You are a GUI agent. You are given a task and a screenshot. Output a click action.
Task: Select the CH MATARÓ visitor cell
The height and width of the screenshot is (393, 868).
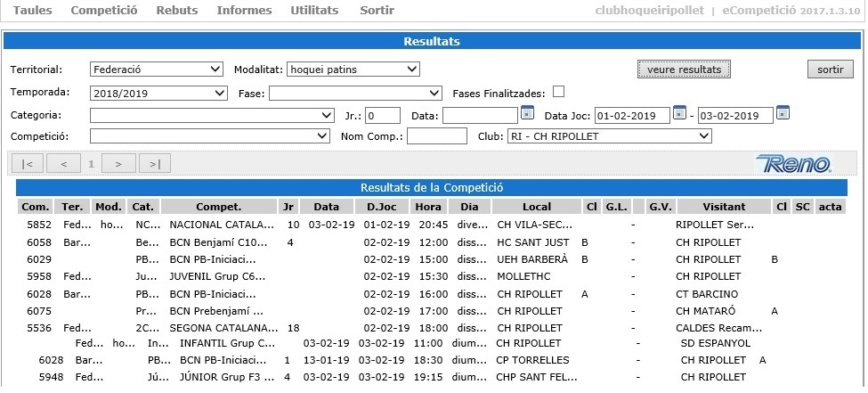tap(705, 311)
